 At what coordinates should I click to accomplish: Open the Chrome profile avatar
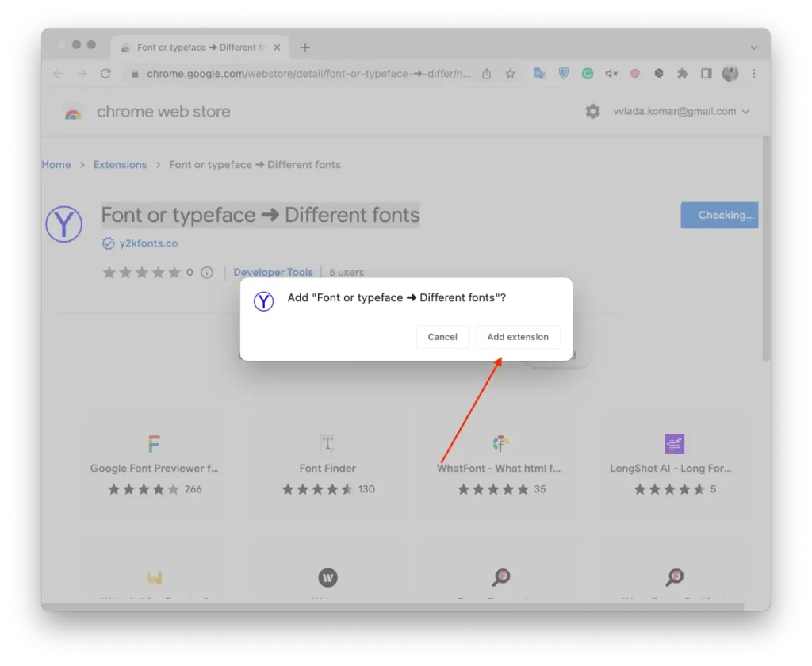(x=730, y=74)
